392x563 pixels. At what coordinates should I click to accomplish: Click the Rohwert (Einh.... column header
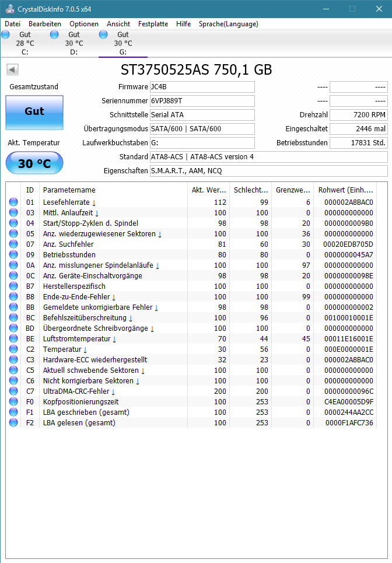(x=345, y=190)
